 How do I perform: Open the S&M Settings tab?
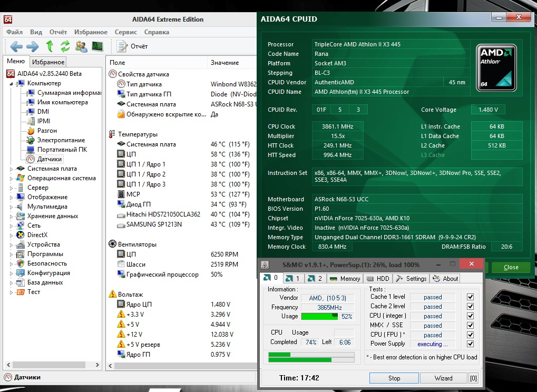pos(411,279)
